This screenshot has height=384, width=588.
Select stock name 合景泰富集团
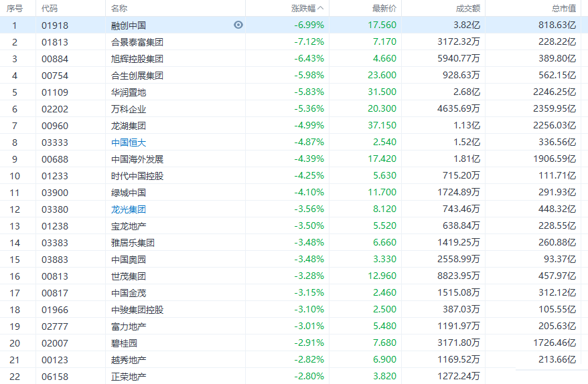pyautogui.click(x=137, y=42)
